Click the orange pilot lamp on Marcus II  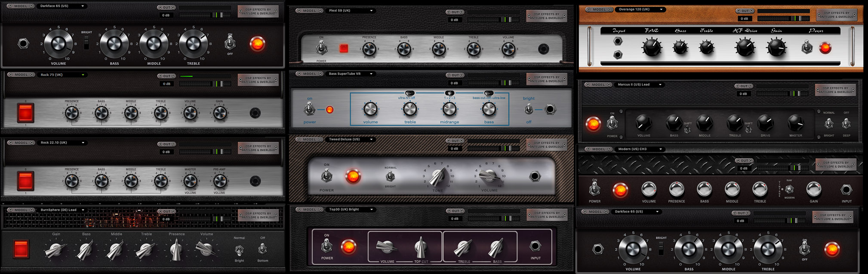tap(594, 124)
